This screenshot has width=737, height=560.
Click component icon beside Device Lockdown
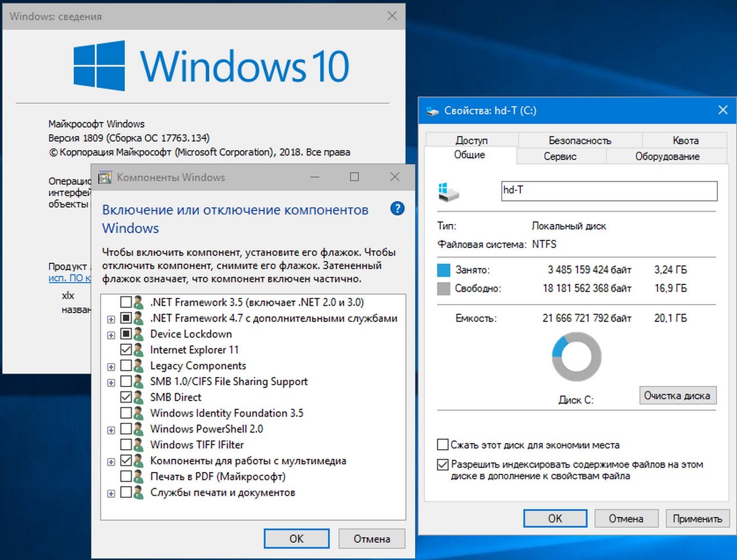[x=138, y=334]
